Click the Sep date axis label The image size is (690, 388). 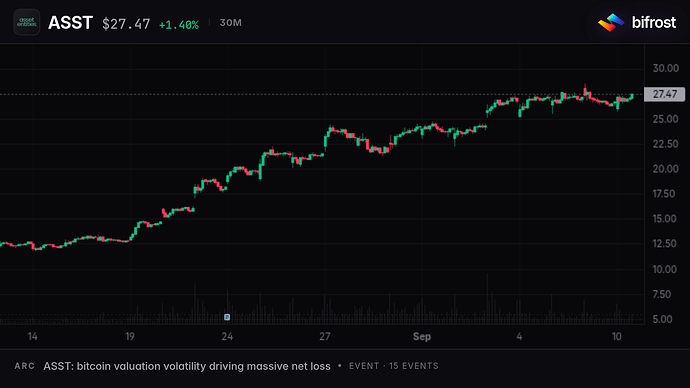tap(422, 337)
